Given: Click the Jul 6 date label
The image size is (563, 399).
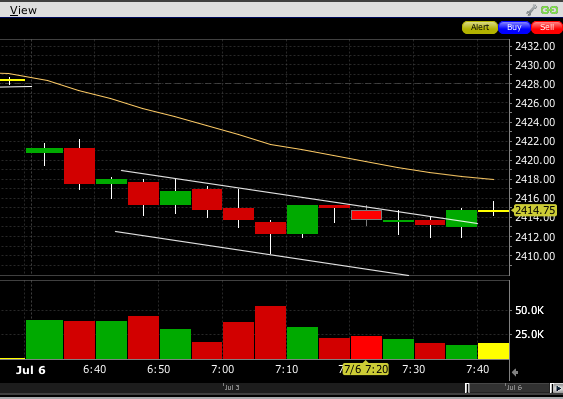Looking at the screenshot, I should coord(31,370).
